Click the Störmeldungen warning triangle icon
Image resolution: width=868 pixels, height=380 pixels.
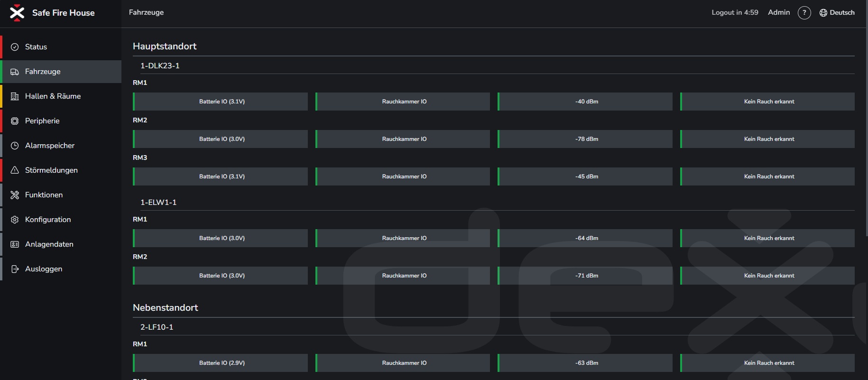(15, 170)
